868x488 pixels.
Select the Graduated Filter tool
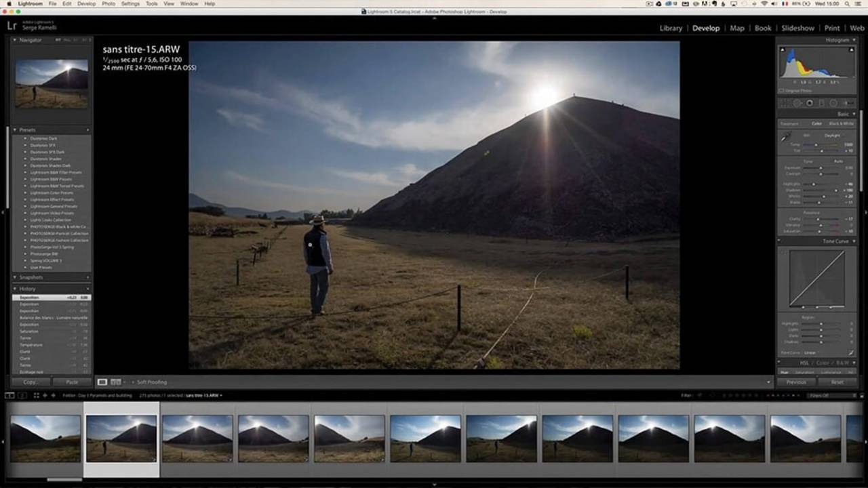point(821,103)
